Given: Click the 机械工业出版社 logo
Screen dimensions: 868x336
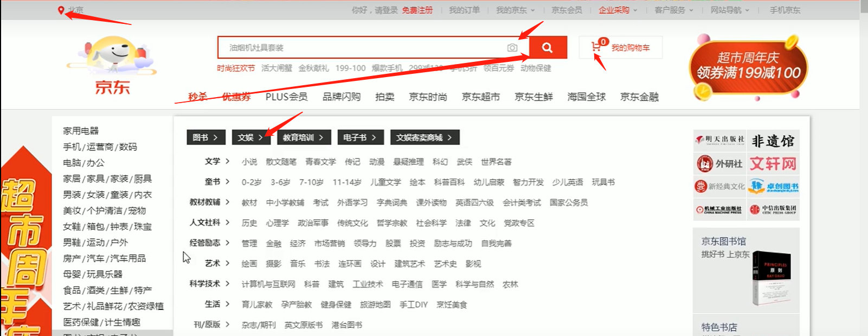Looking at the screenshot, I should 719,210.
